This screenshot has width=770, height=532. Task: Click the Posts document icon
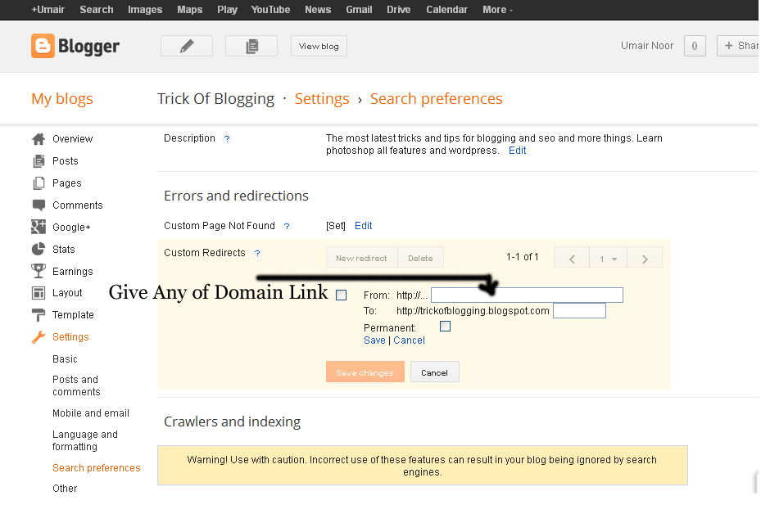pos(38,161)
